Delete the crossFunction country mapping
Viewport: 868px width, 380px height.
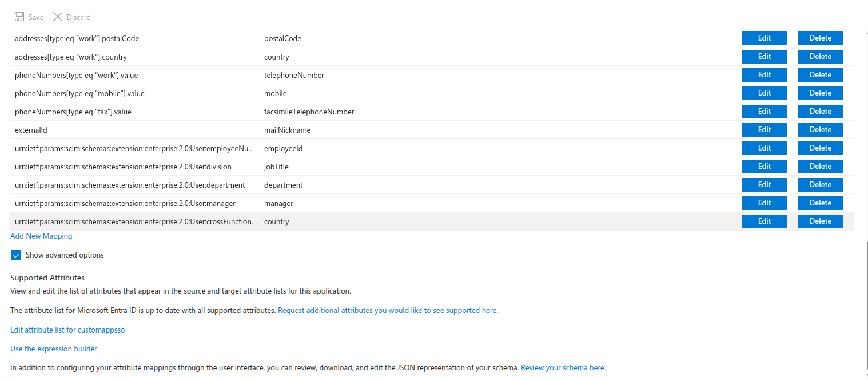pyautogui.click(x=821, y=221)
